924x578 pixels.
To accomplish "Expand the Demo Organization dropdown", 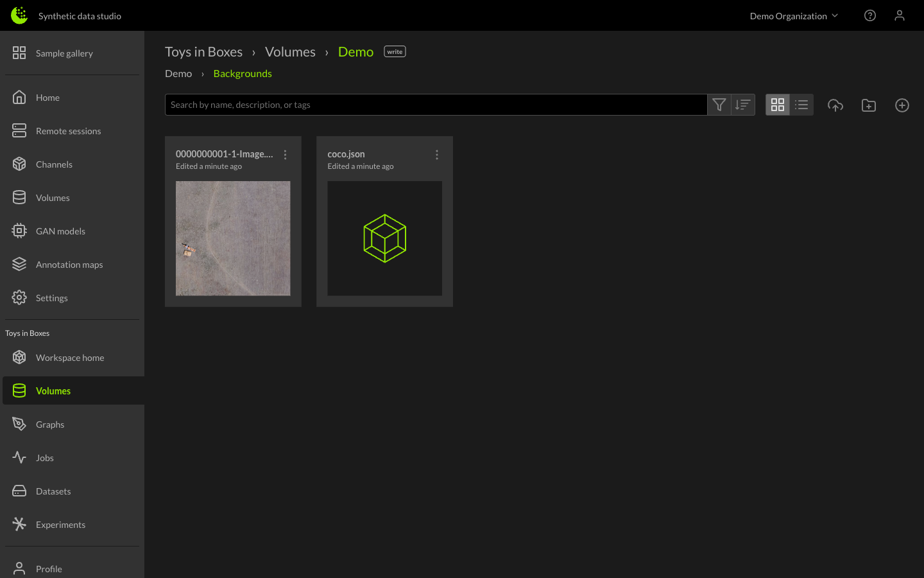I will [x=794, y=16].
